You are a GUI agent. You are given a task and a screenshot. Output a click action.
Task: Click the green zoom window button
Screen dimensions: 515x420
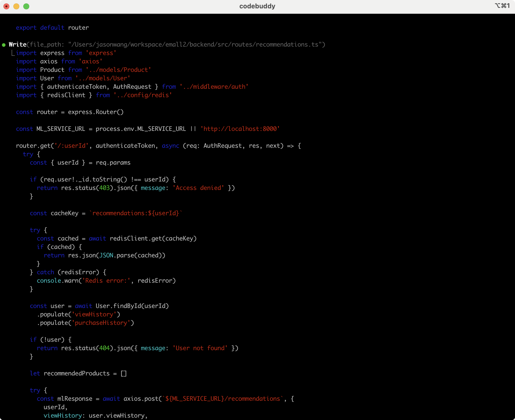coord(26,6)
